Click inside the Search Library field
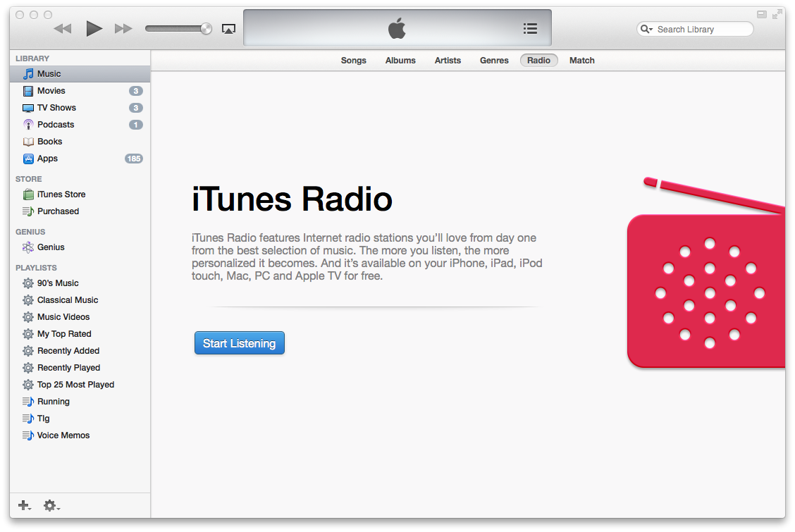Viewport: 795px width, 532px height. (698, 29)
